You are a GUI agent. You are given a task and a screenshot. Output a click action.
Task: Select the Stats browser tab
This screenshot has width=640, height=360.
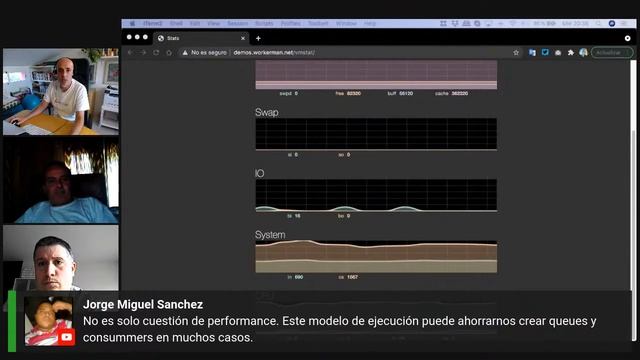(x=201, y=38)
